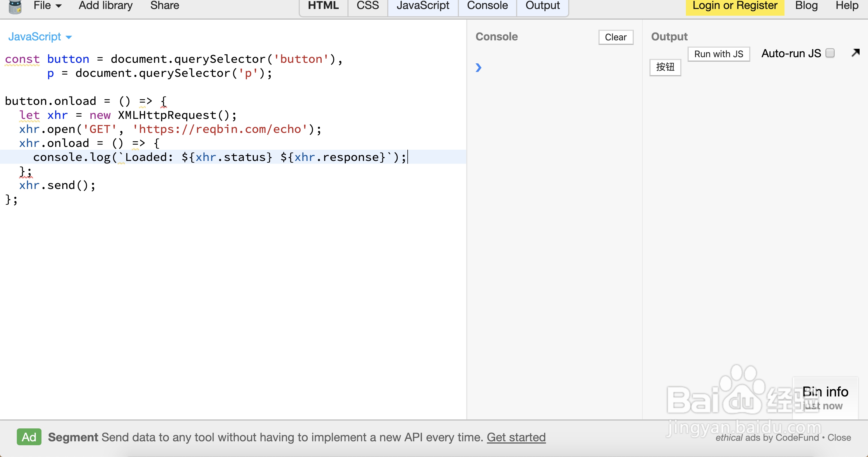The image size is (868, 457).
Task: Toggle the Output panel tab
Action: [542, 6]
